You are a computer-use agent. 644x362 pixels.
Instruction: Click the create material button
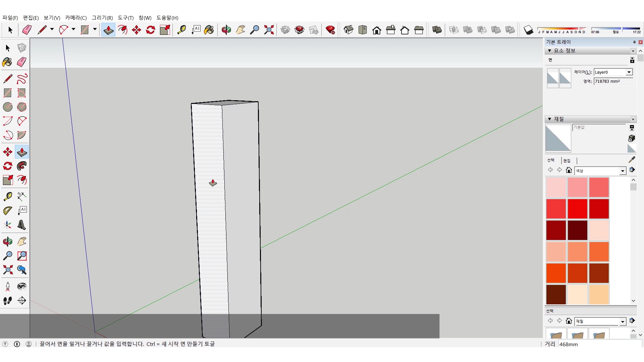pyautogui.click(x=631, y=138)
